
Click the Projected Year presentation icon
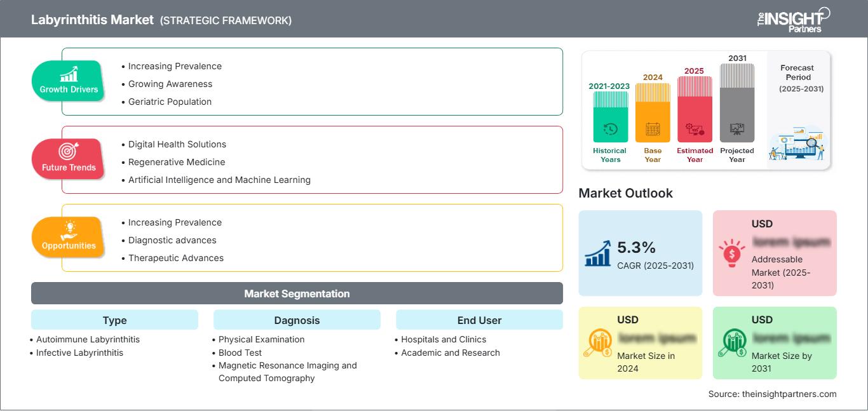click(737, 130)
